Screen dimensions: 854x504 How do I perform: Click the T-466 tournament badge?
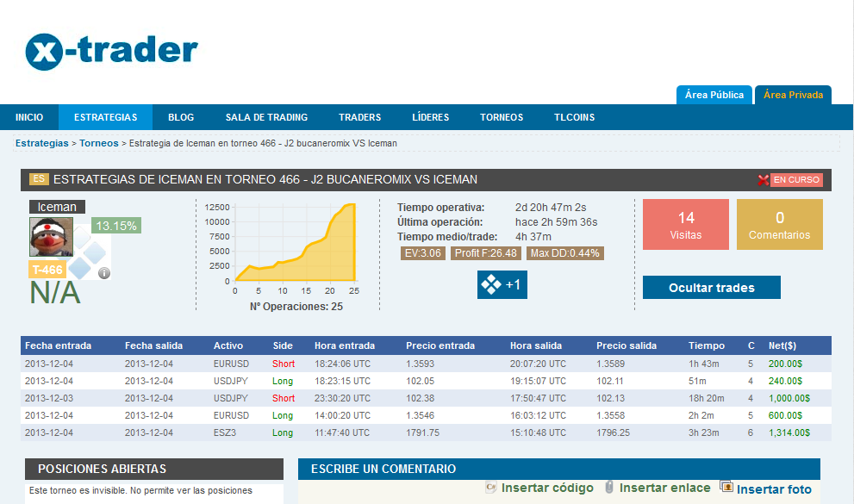pos(47,270)
